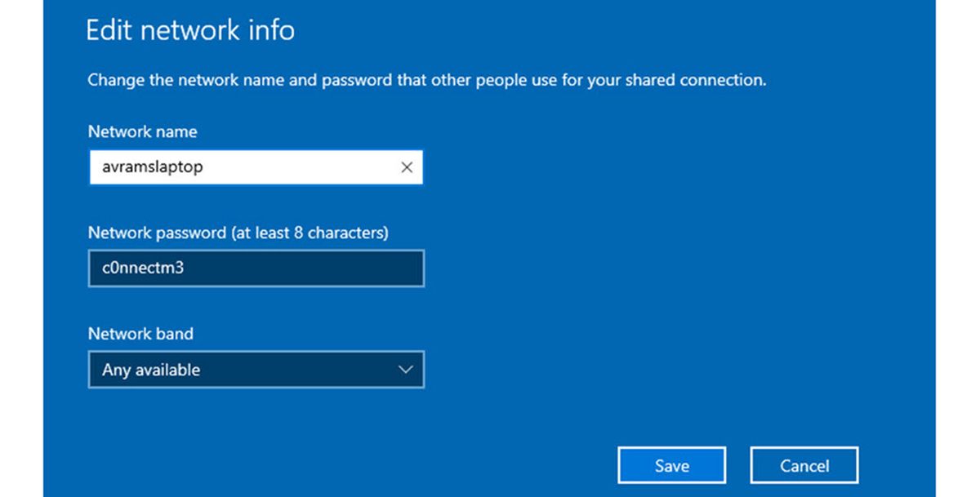Open band options to change from Any available
This screenshot has height=497, width=980.
(256, 369)
